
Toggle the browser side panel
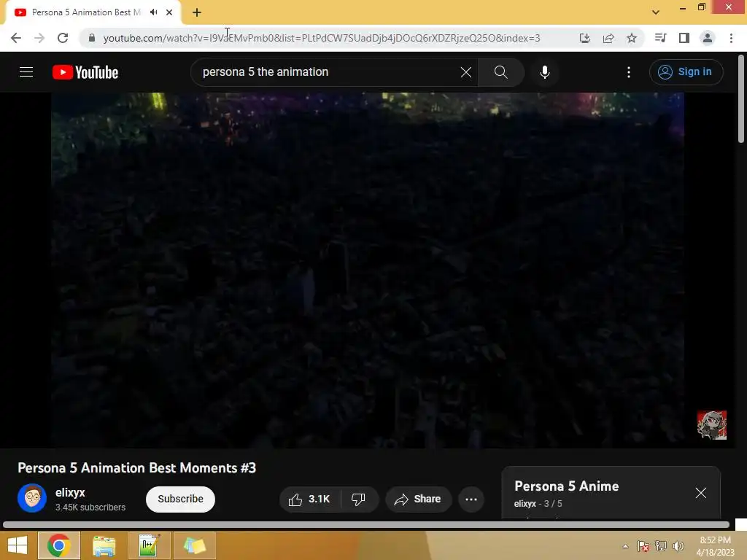684,38
